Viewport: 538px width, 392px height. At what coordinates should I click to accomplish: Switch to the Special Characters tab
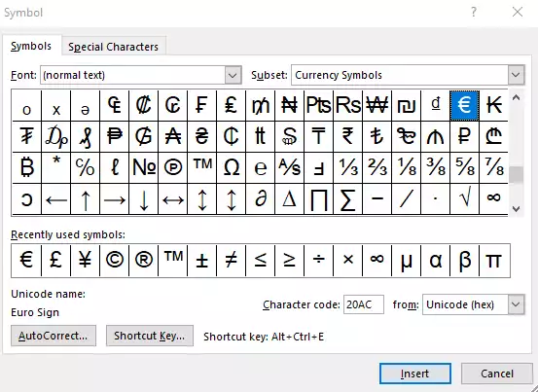click(x=114, y=47)
